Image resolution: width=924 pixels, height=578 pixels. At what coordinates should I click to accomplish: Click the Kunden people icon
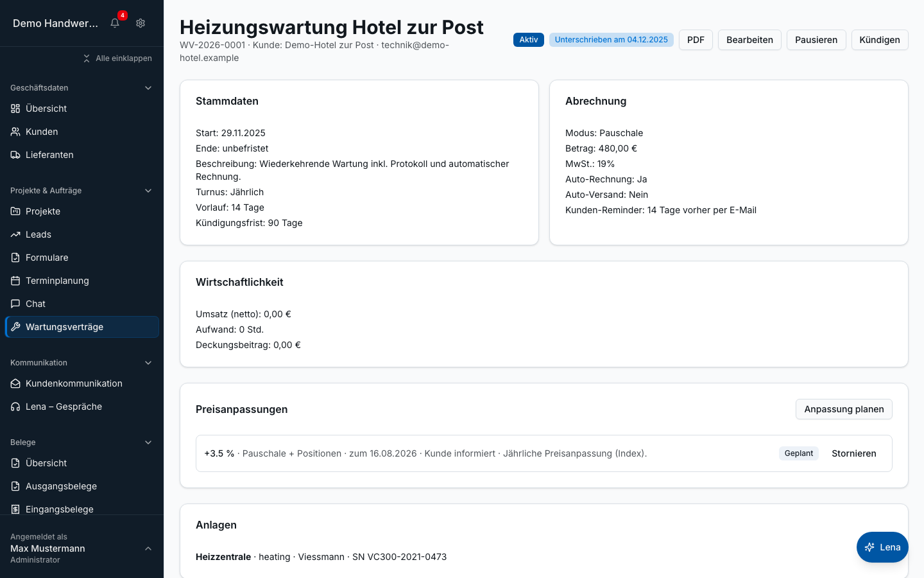[15, 132]
